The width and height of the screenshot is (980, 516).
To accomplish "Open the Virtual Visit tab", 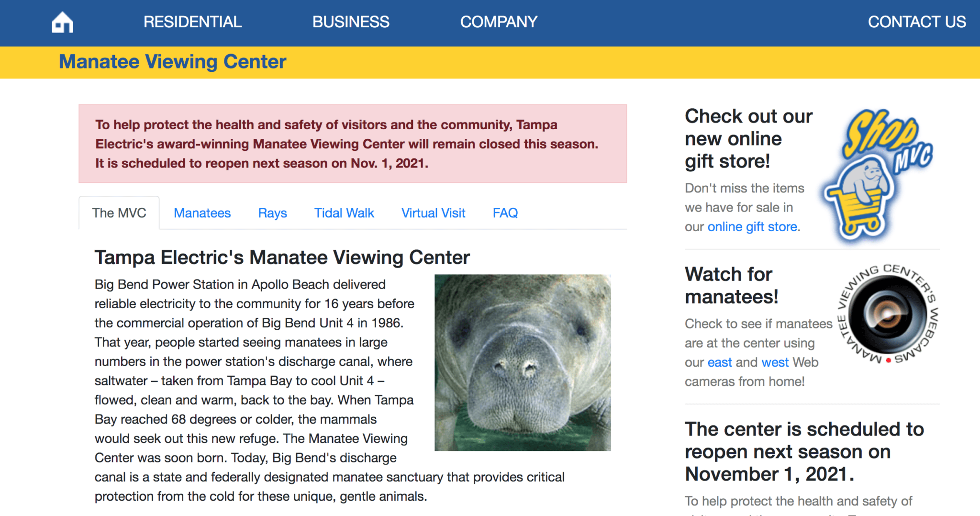I will [433, 213].
